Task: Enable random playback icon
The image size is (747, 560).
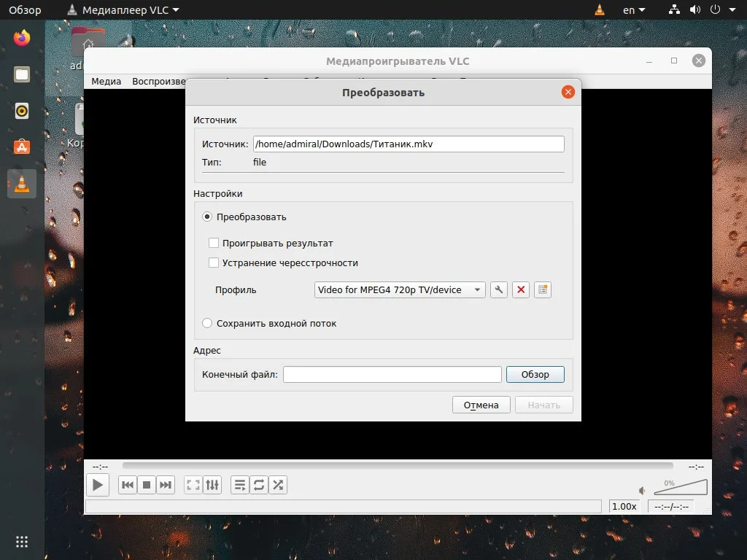Action: (x=278, y=484)
